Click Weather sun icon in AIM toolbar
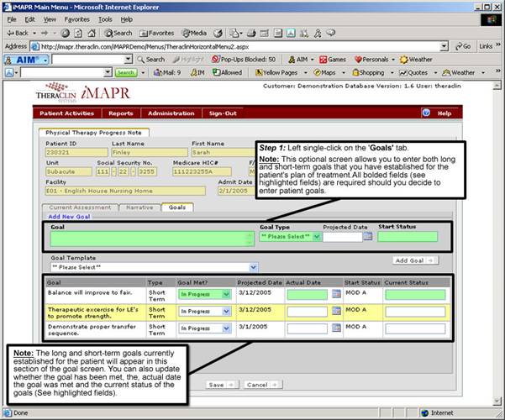 point(416,60)
